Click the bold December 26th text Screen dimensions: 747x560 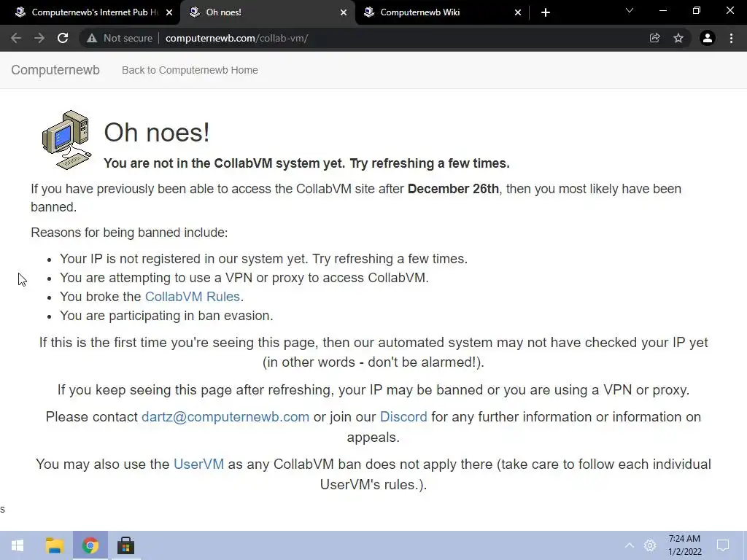[453, 189]
